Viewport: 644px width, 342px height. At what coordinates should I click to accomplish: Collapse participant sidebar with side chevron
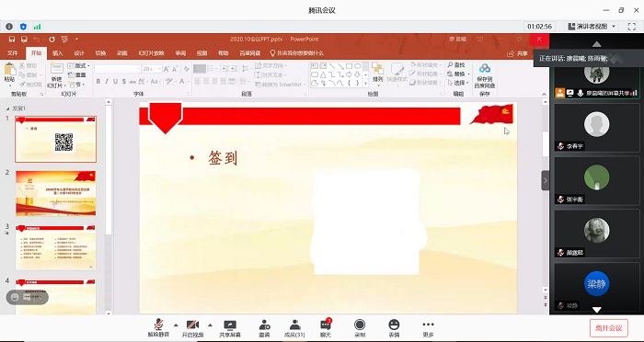(x=546, y=180)
